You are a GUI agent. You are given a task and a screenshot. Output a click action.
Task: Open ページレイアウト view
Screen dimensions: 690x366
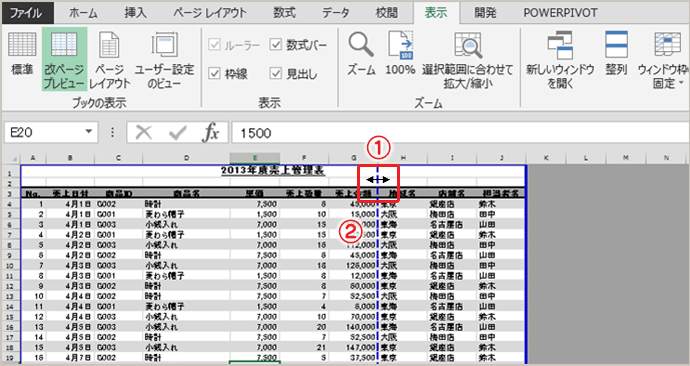110,60
